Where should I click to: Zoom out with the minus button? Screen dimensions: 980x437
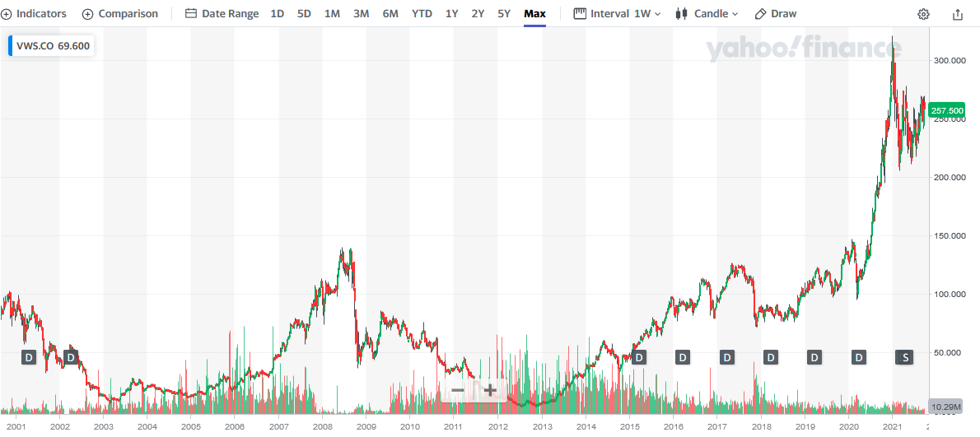[458, 390]
